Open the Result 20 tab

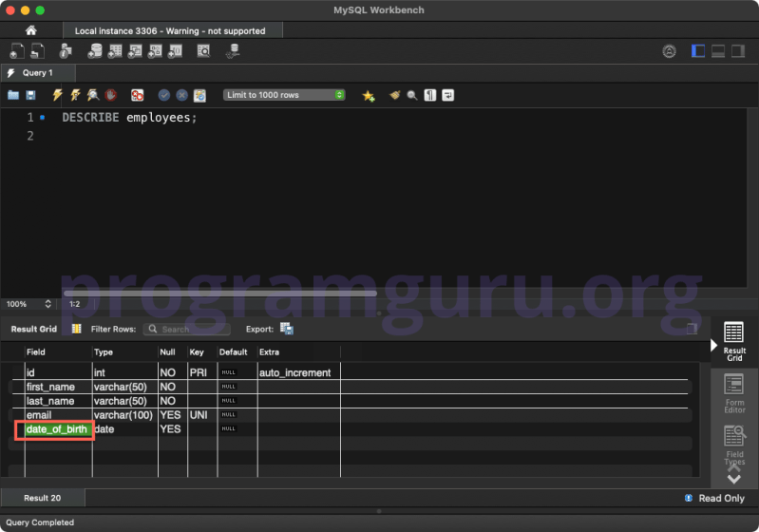(x=43, y=498)
